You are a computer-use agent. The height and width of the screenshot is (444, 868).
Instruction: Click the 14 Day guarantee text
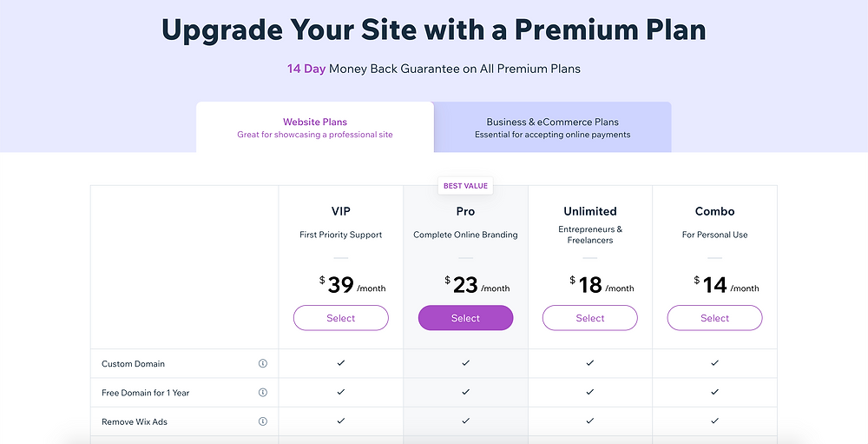tap(306, 70)
